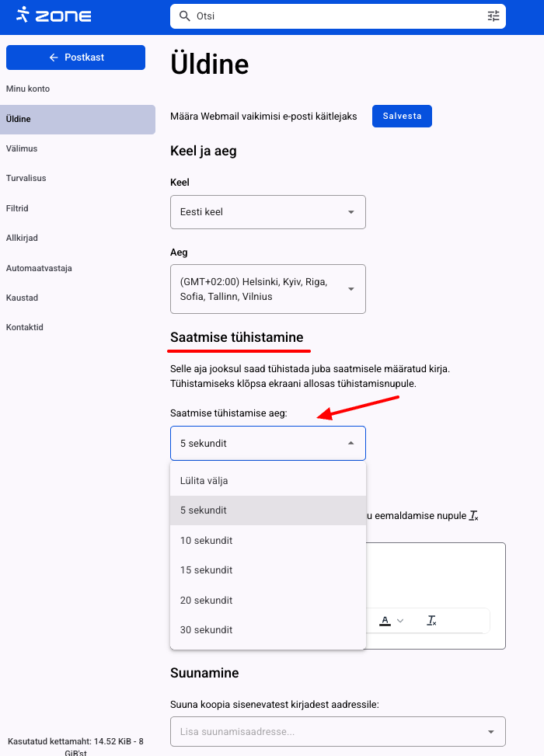Expand the text color chevron in editor
Image resolution: width=544 pixels, height=756 pixels.
400,621
